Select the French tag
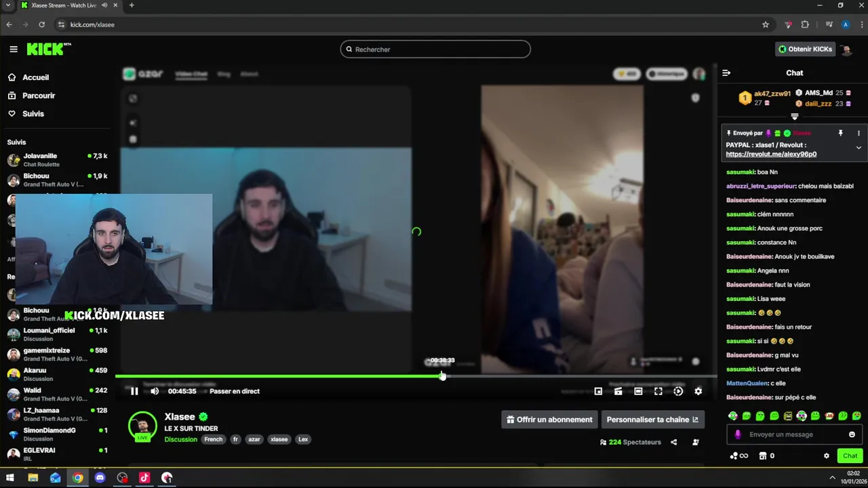The width and height of the screenshot is (868, 488). (x=214, y=439)
